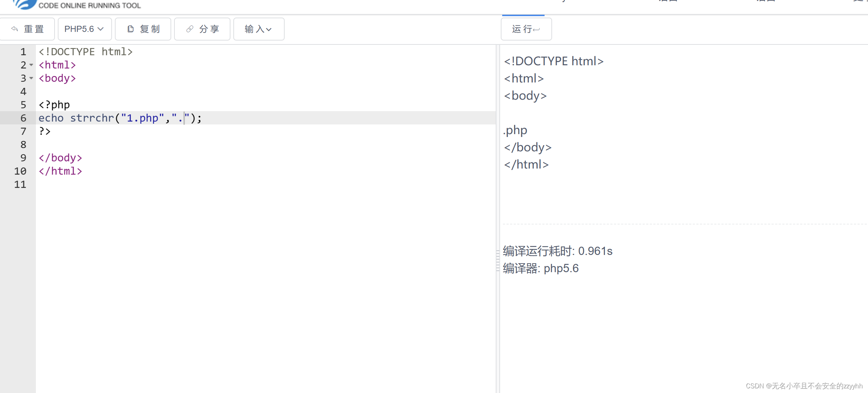
Task: Click the 重置 reset button
Action: pos(27,29)
